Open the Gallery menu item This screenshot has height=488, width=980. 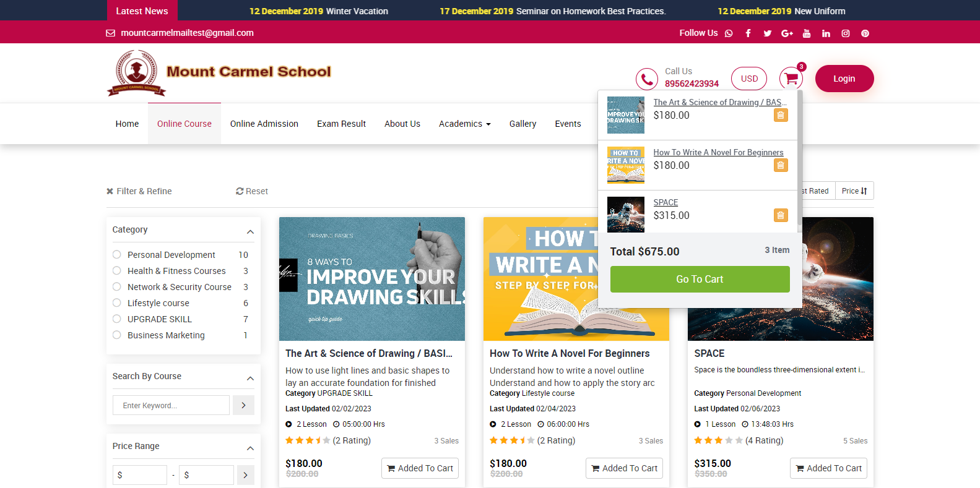pos(523,124)
